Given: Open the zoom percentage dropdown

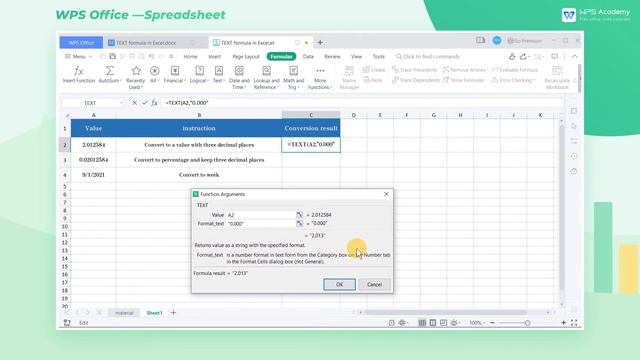Looking at the screenshot, I should tap(477, 322).
